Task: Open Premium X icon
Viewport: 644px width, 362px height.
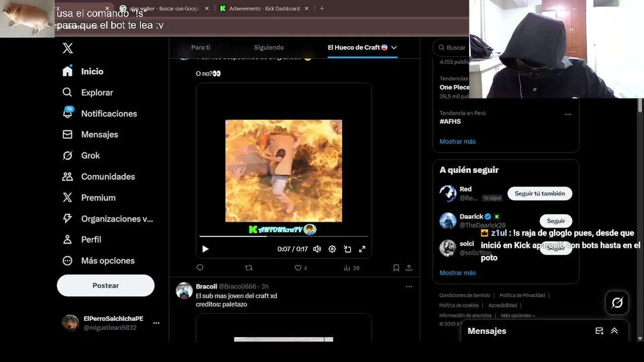Action: click(x=67, y=198)
